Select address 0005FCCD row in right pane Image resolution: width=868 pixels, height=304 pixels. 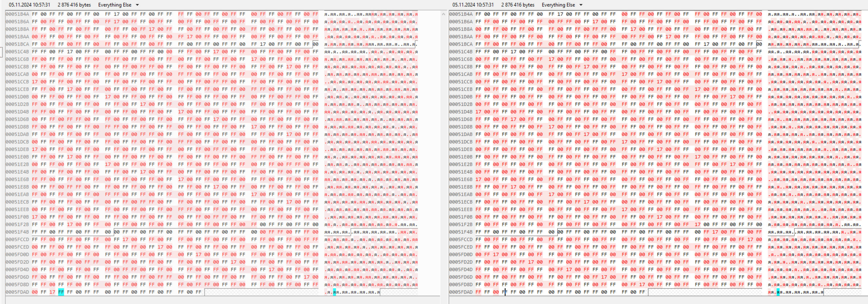(461, 239)
